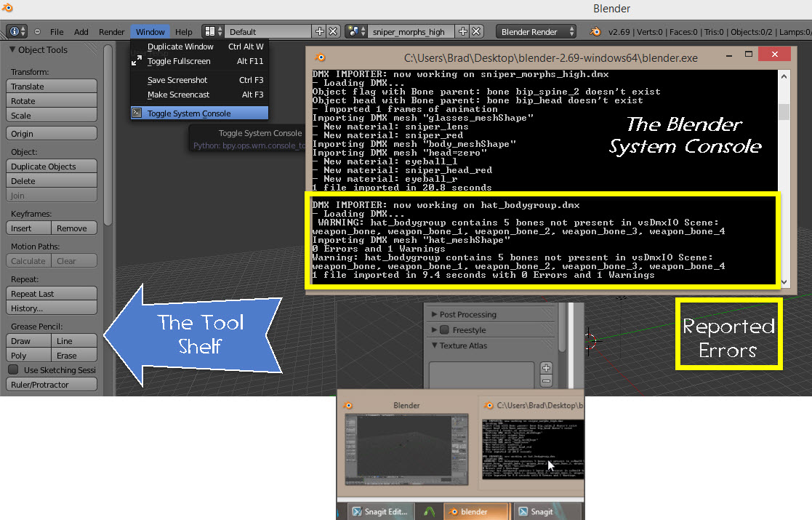The width and height of the screenshot is (812, 520).
Task: Open the sniper_morphs_high scene field
Action: coord(411,31)
